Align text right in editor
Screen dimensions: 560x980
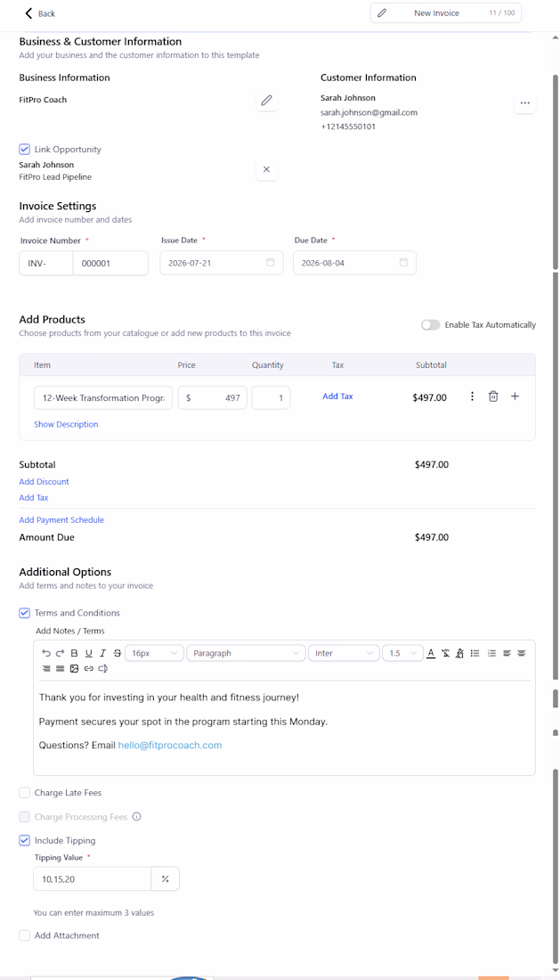click(46, 669)
